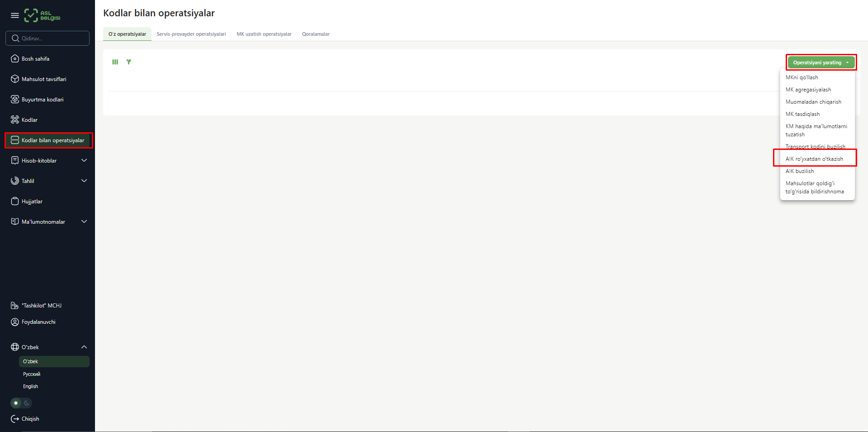
Task: Click Chiqish to log out
Action: (30, 418)
